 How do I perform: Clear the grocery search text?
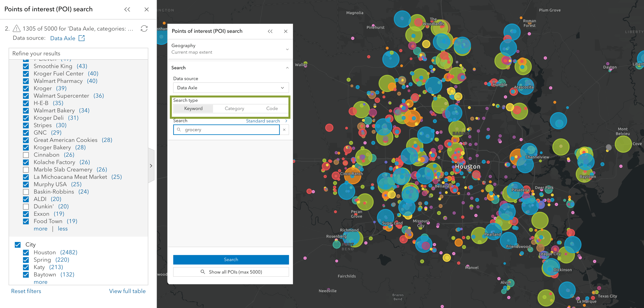coord(284,130)
